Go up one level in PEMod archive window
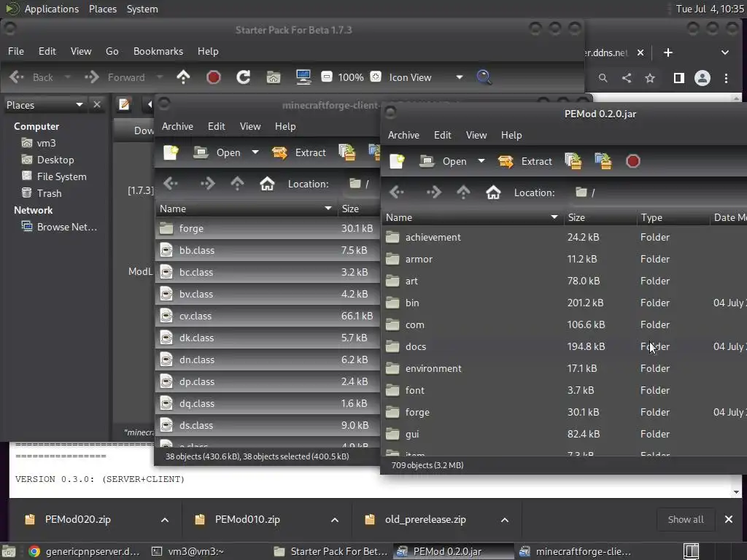 click(x=463, y=192)
